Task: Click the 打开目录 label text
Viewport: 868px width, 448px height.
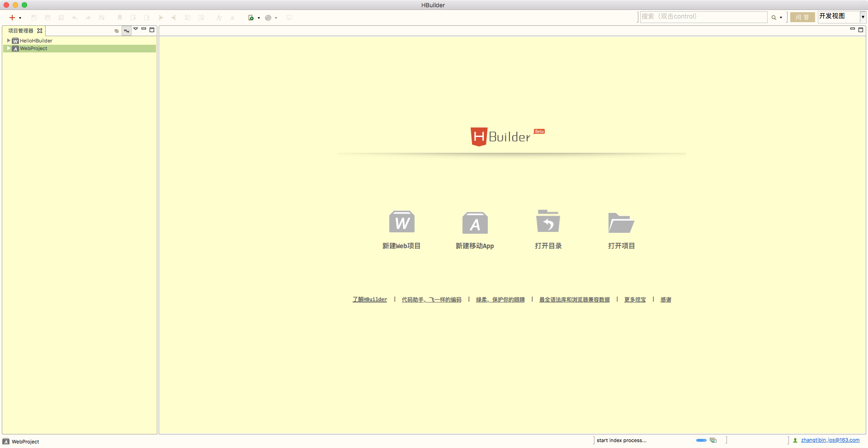Action: pyautogui.click(x=548, y=246)
